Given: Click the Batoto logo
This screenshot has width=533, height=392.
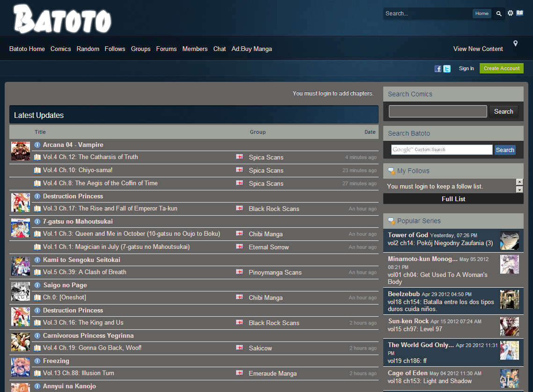Looking at the screenshot, I should point(63,19).
